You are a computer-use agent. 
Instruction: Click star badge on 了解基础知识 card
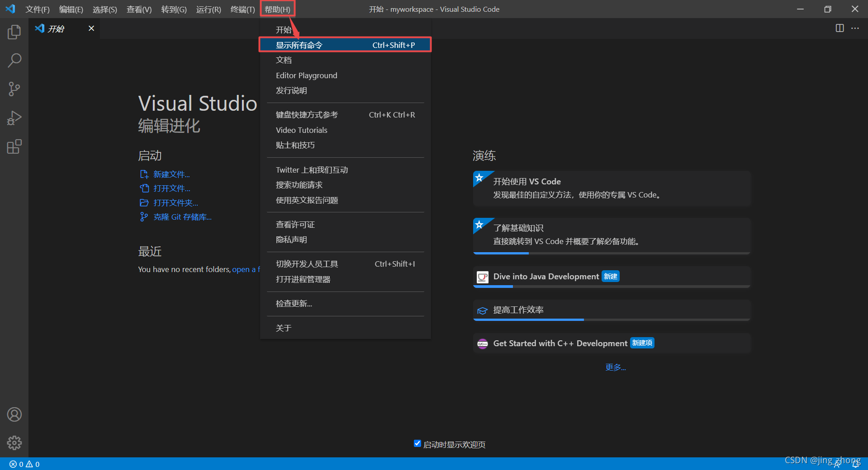pyautogui.click(x=479, y=225)
